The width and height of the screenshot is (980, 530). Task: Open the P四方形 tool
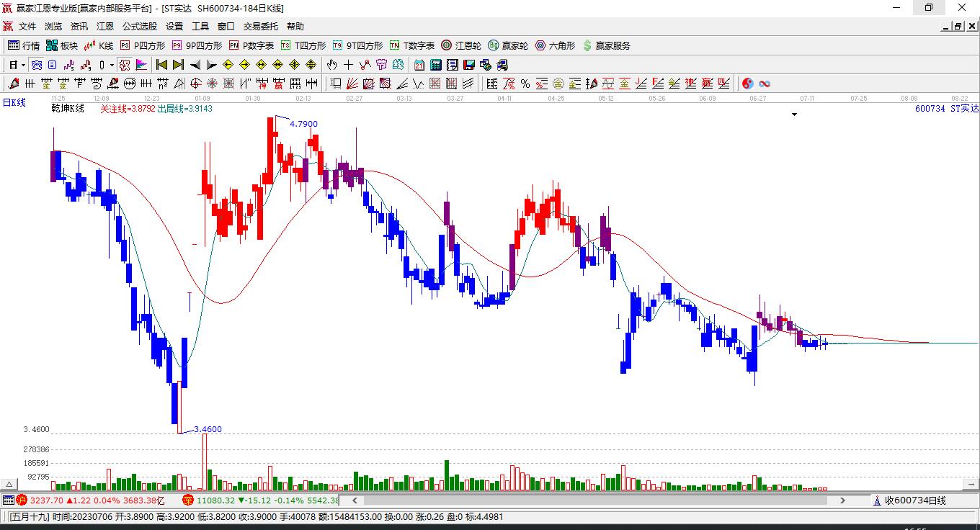click(143, 45)
